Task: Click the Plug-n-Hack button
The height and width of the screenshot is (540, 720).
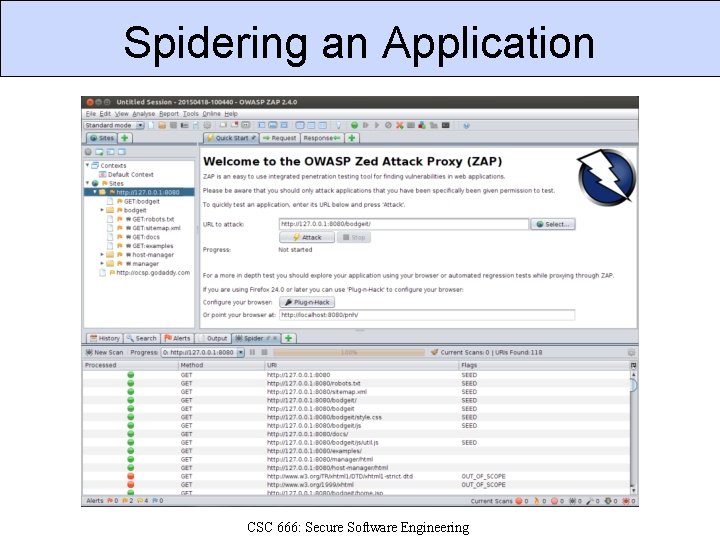Action: 307,302
